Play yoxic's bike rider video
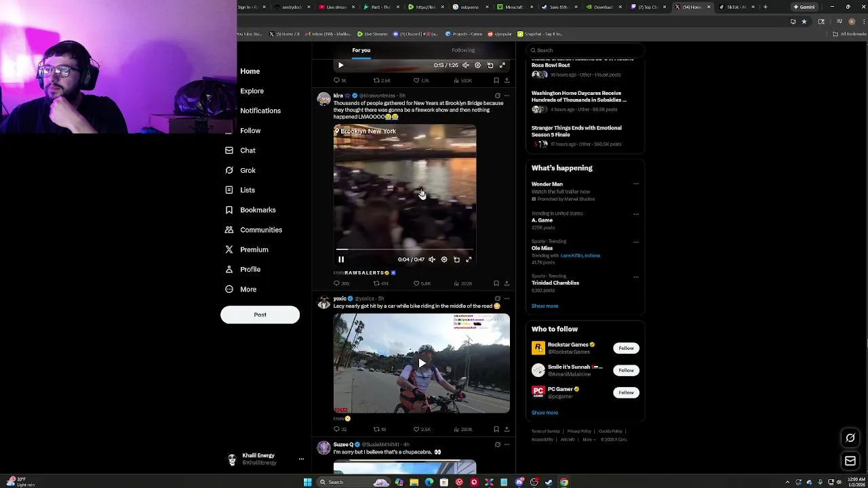 (422, 363)
